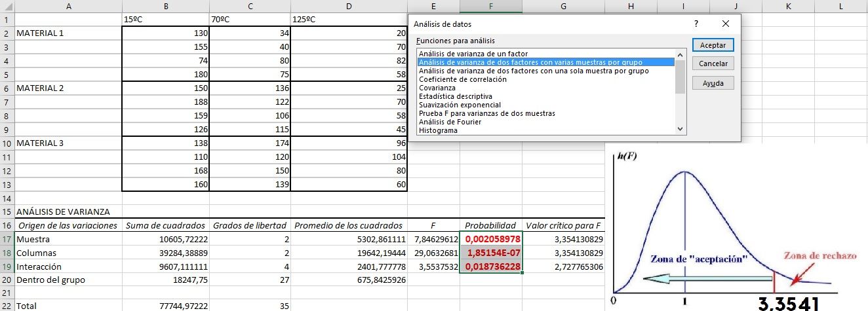Click 'Origen de las variaciones' header cell
Viewport: 868px width, 311px height.
click(x=68, y=225)
